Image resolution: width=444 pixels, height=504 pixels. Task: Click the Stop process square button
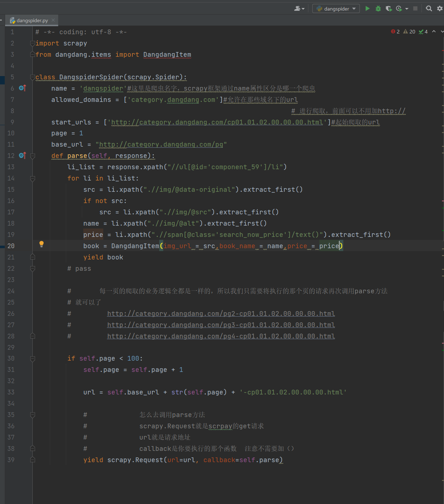tap(415, 8)
